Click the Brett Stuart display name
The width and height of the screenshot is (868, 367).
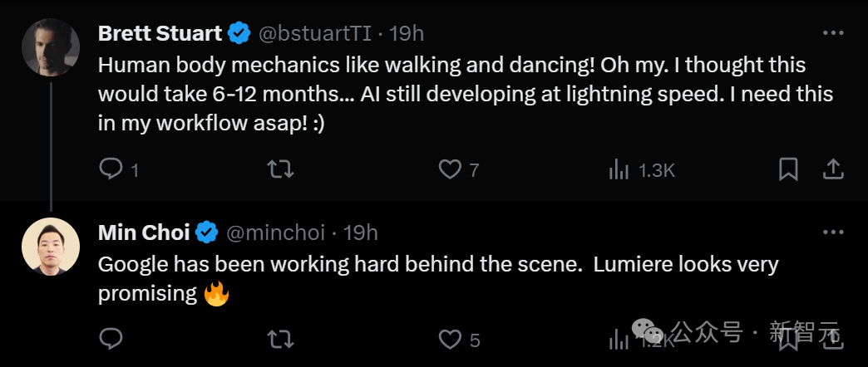(x=160, y=33)
